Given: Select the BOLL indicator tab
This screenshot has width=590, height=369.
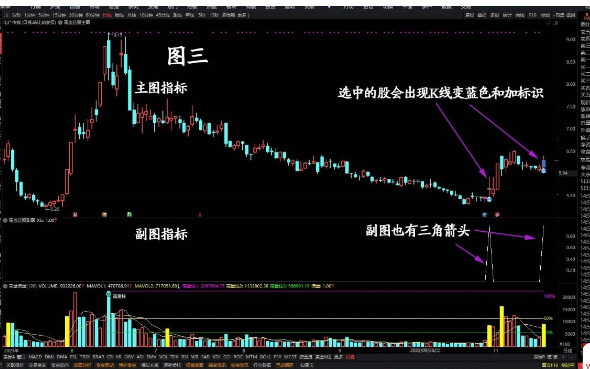Looking at the screenshot, I should 265,356.
